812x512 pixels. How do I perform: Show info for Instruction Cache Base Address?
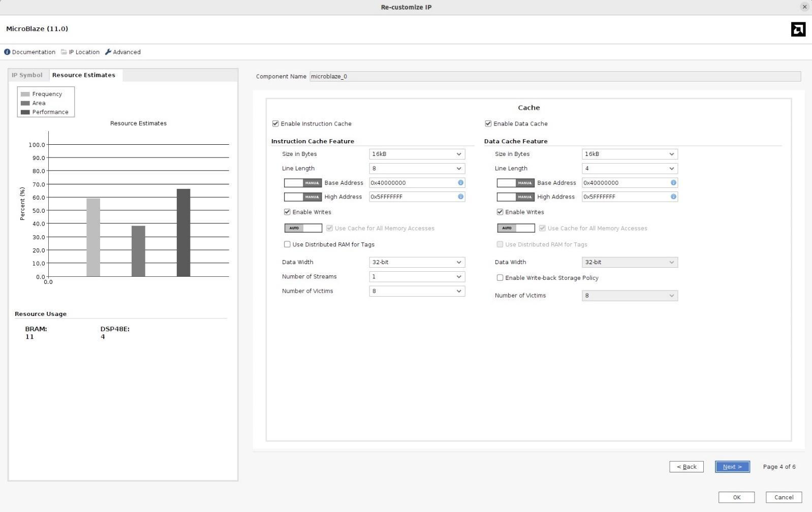pos(461,182)
